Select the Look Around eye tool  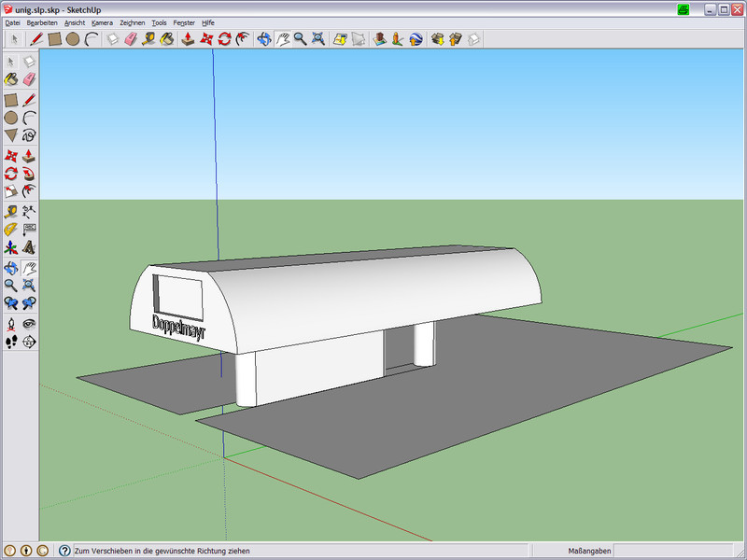(29, 324)
